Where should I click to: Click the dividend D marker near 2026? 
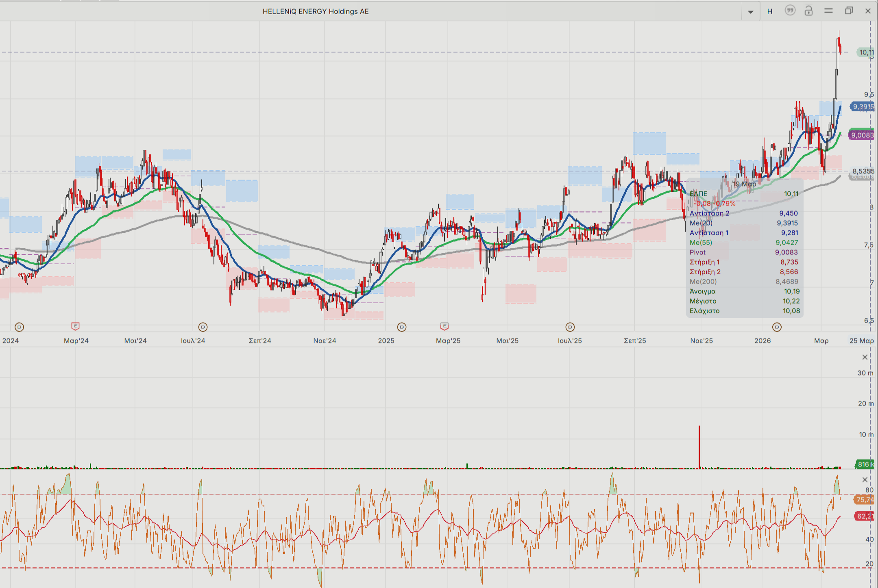777,327
